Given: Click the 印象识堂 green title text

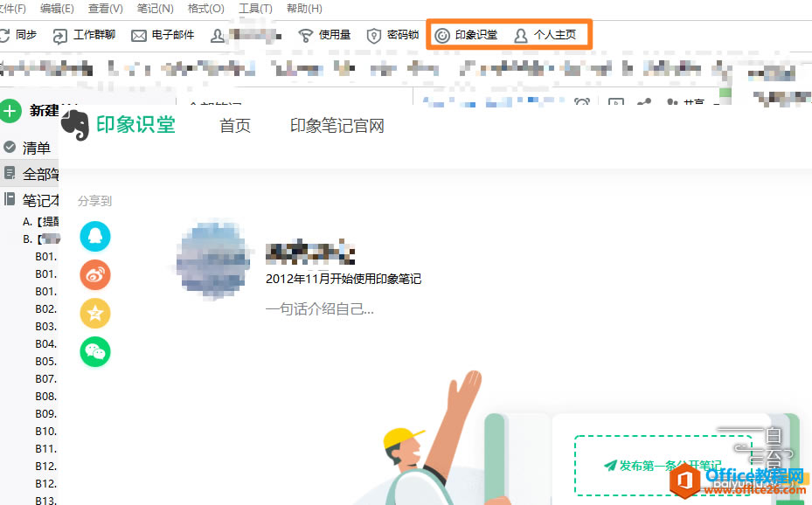Looking at the screenshot, I should tap(135, 125).
